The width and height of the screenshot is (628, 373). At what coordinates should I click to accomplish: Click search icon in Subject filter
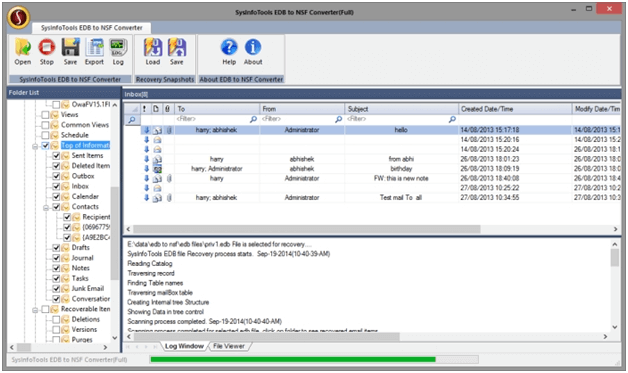coord(452,119)
